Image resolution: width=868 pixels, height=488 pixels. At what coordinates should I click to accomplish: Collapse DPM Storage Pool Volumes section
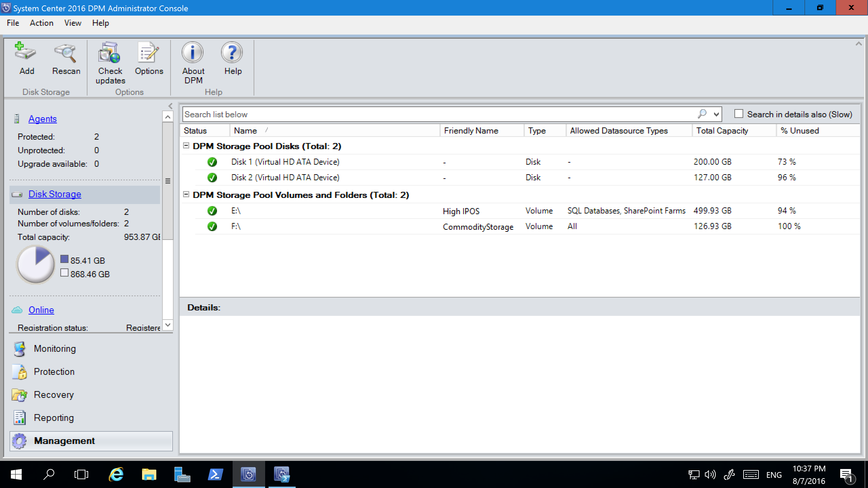pos(187,194)
